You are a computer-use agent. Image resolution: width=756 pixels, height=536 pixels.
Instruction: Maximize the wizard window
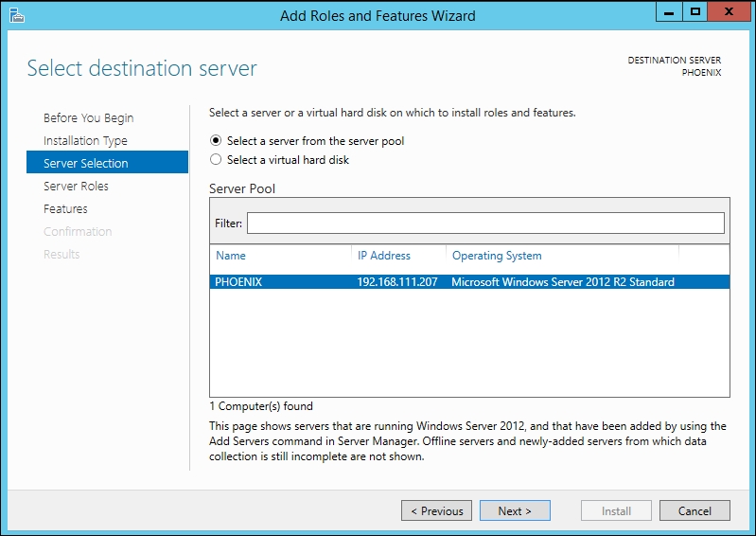click(x=695, y=12)
